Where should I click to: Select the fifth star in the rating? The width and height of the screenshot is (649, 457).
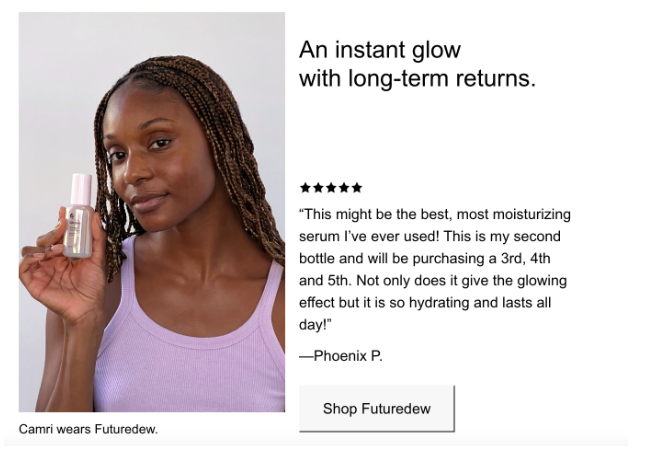coord(357,187)
